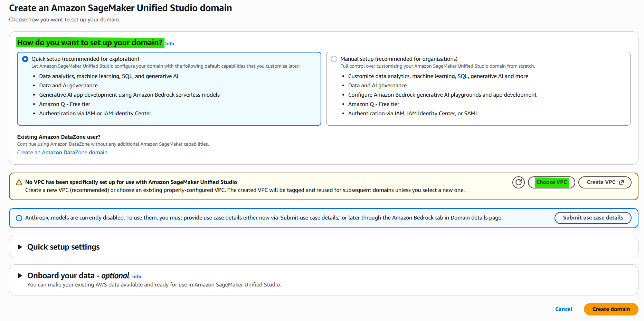Click 'Configure Amazon Bedrock generative AI playgrounds' text
Screen dimensions: 644x321
(x=442, y=95)
